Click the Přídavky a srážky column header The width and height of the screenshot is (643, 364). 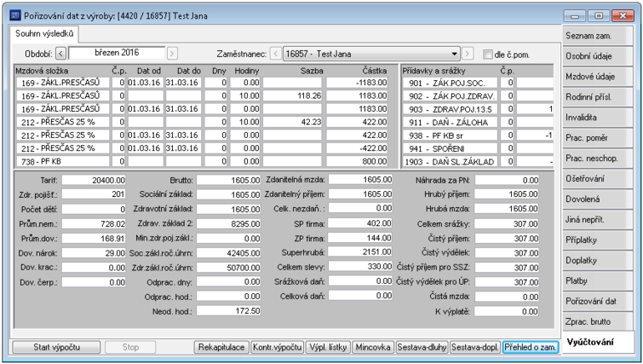pos(434,71)
